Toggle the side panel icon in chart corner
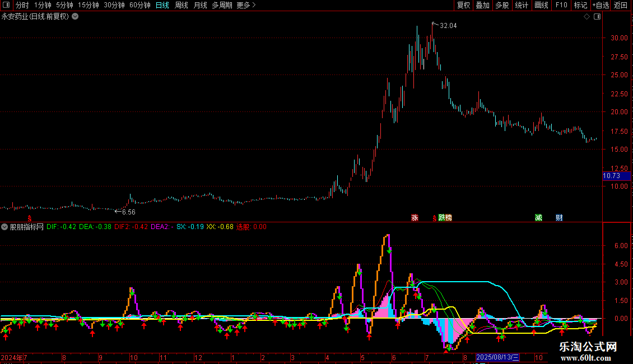The width and height of the screenshot is (633, 364). pos(597,17)
